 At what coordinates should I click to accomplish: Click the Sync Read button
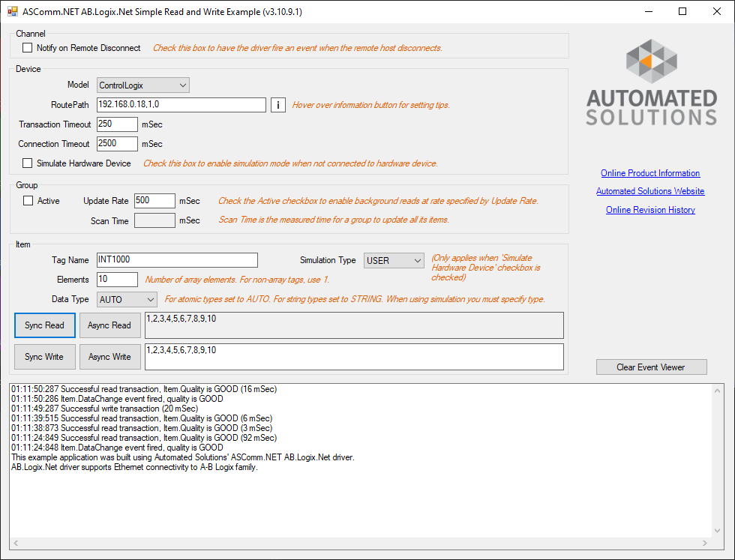(x=44, y=325)
